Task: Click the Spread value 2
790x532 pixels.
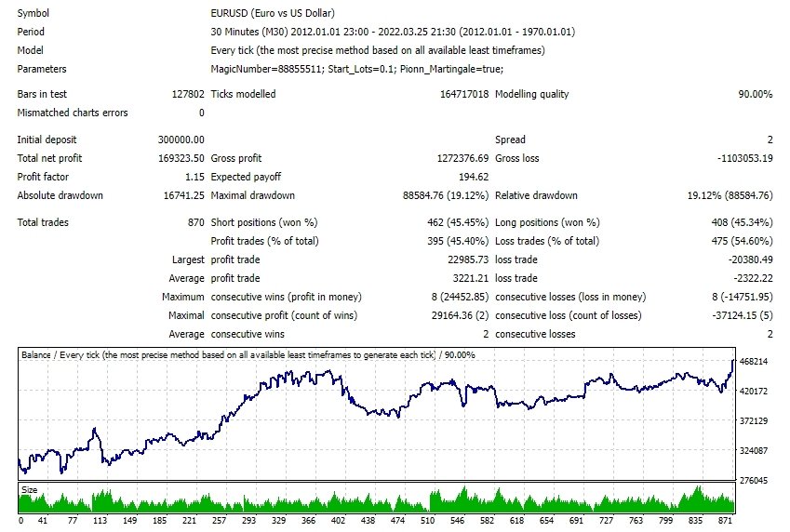Action: (770, 140)
